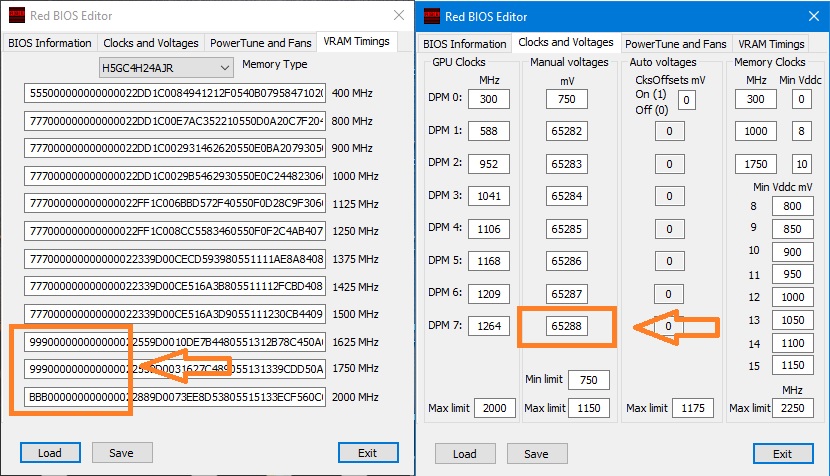Click the 1750 MHz timing string field
The image size is (830, 476).
click(x=175, y=369)
